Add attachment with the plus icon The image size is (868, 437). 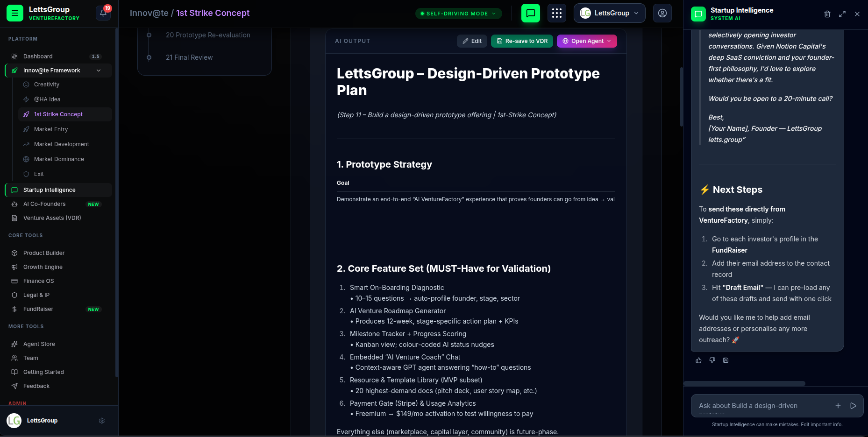[838, 406]
